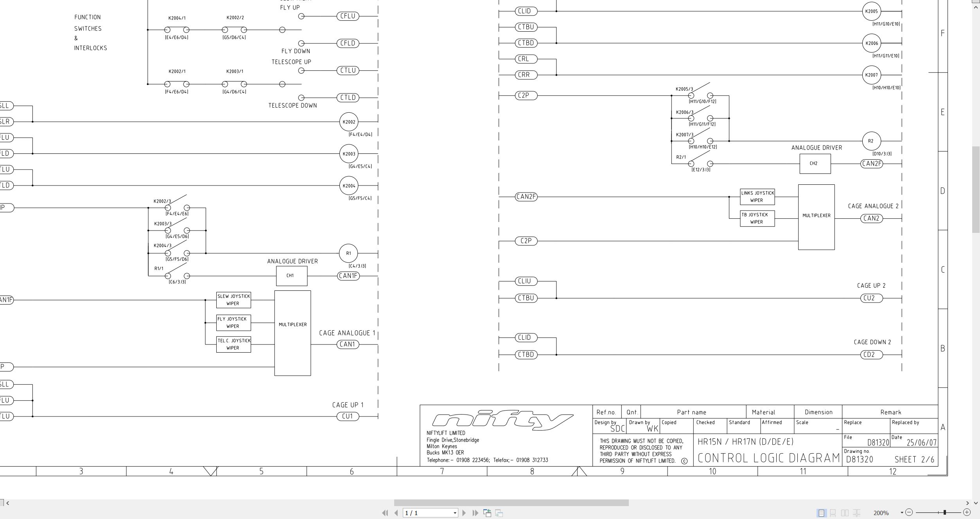Go to the previous page
980x519 pixels.
point(396,513)
